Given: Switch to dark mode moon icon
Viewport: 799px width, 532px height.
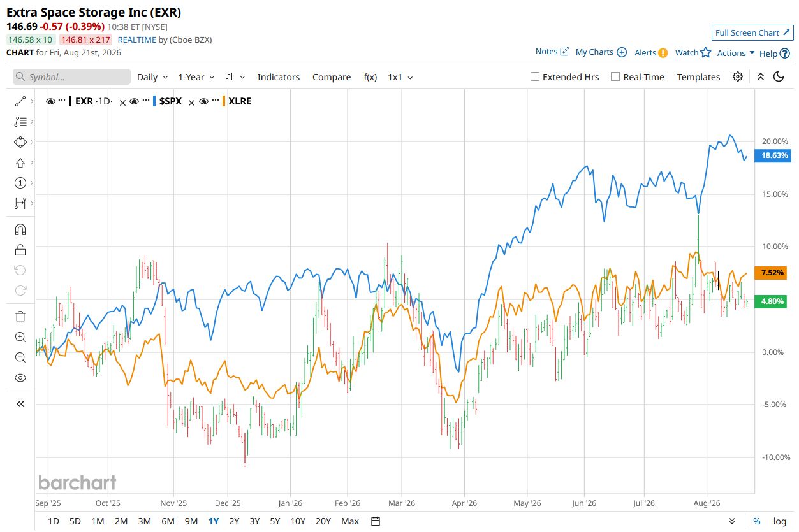Looking at the screenshot, I should coord(779,76).
